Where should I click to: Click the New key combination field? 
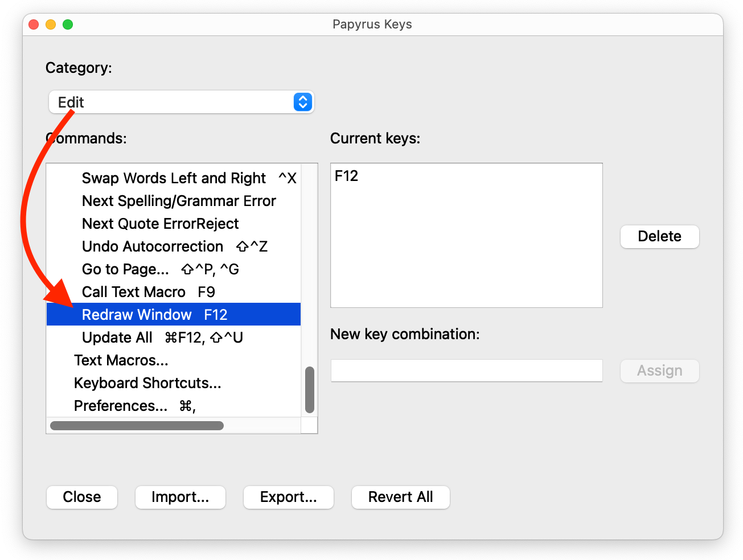[x=466, y=370]
